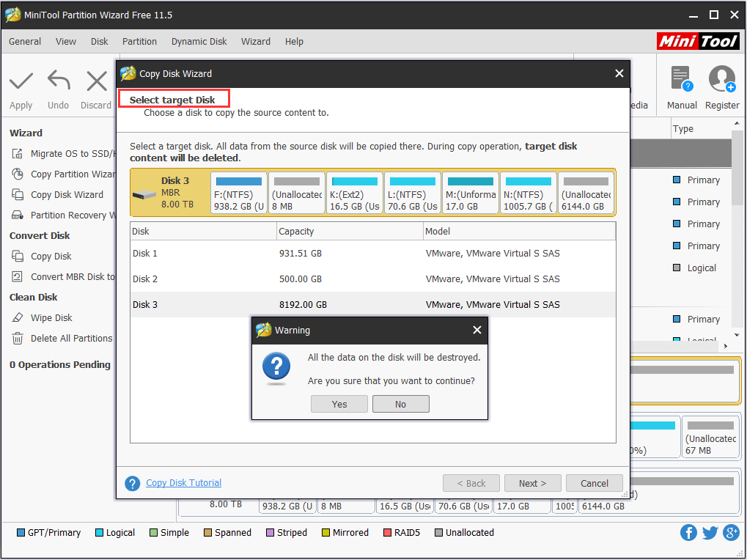Choose Delete All Partitions trash item

pos(62,338)
